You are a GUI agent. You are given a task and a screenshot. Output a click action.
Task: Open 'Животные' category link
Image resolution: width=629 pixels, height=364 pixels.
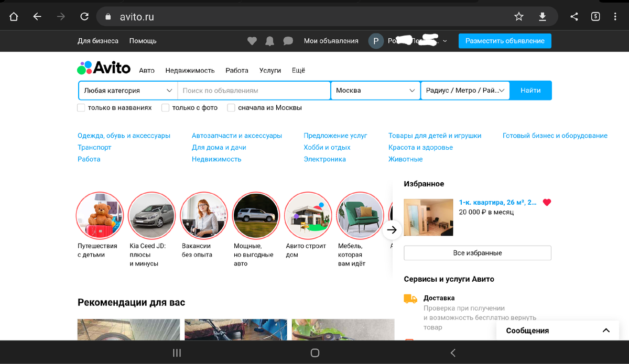(405, 159)
